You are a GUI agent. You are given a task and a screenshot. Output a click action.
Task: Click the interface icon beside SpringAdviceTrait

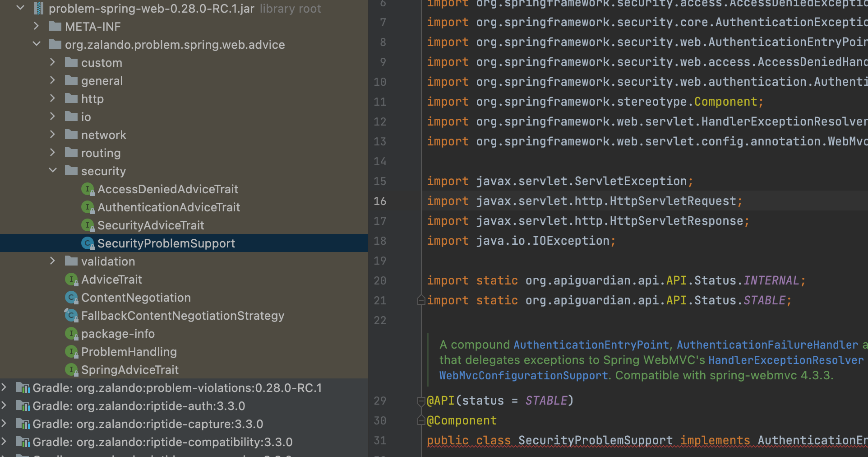tap(71, 369)
